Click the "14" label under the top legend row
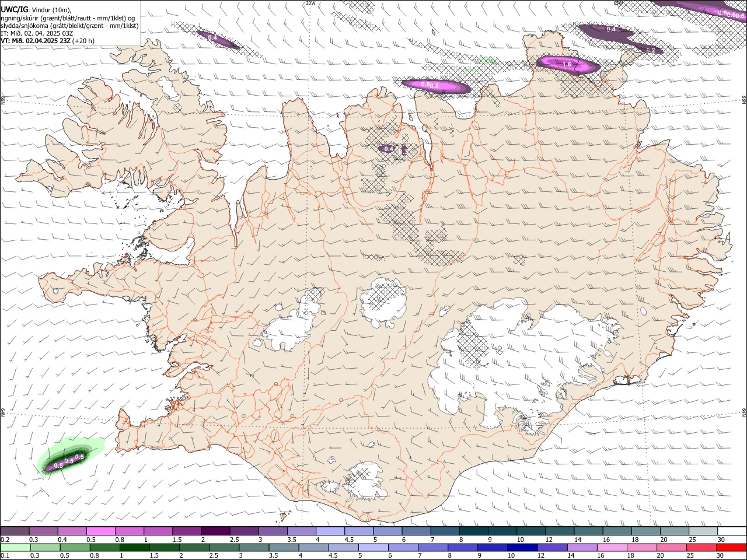The image size is (747, 560). pyautogui.click(x=578, y=540)
